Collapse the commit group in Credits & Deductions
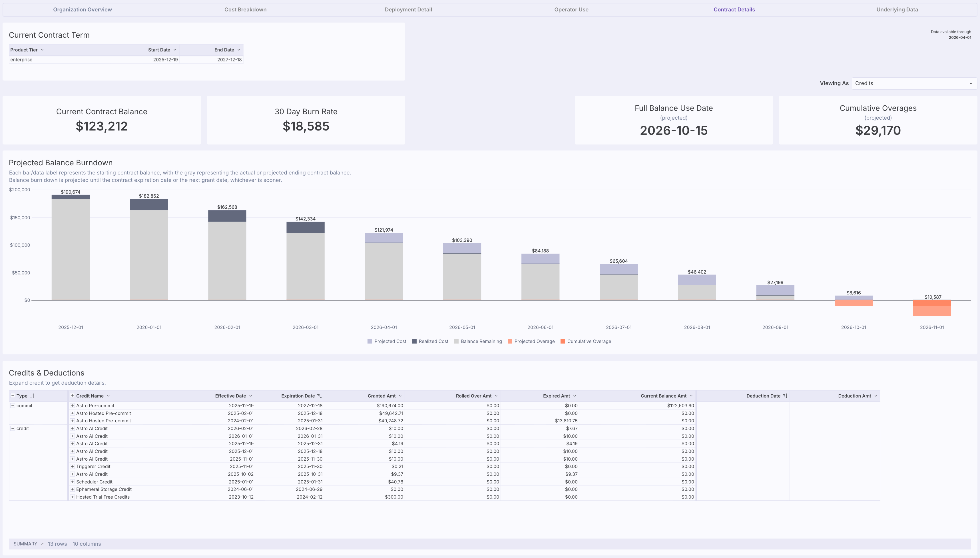Viewport: 980px width, 558px height. [13, 406]
